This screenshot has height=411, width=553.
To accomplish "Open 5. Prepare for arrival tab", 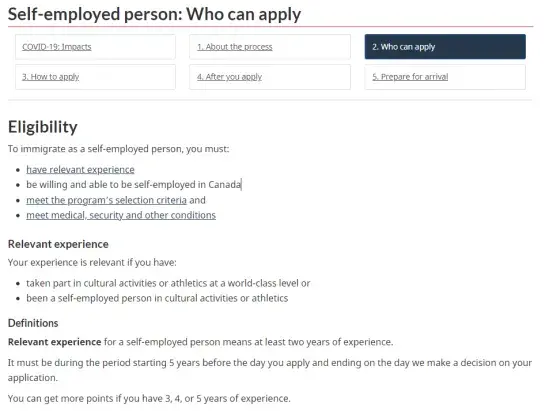I will (x=445, y=77).
